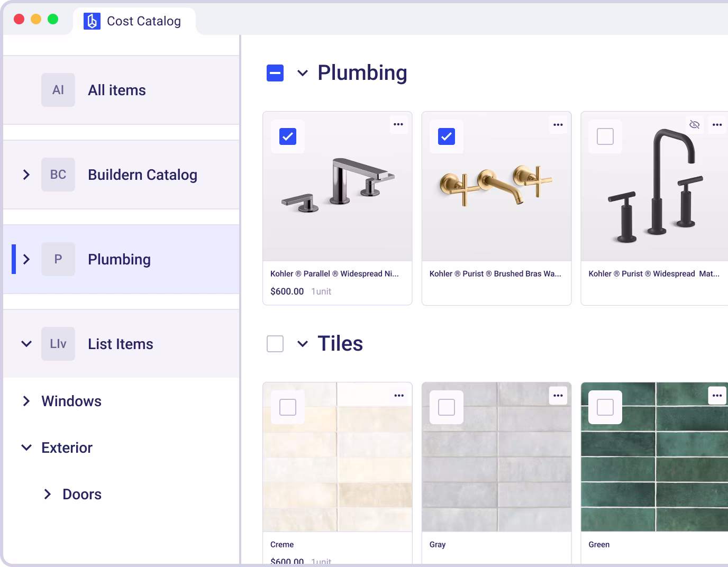Click the BC avatar badge for Buildern Catalog
Viewport: 728px width, 567px height.
58,175
